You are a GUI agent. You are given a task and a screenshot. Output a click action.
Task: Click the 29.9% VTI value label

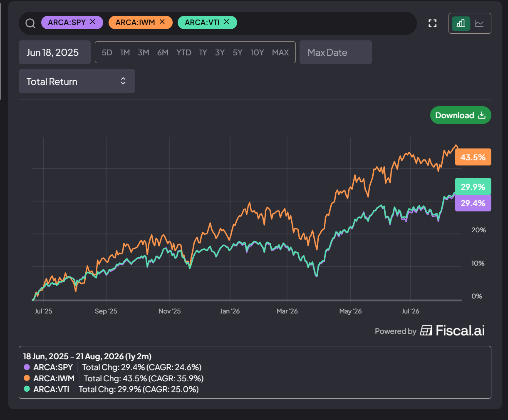click(x=473, y=186)
